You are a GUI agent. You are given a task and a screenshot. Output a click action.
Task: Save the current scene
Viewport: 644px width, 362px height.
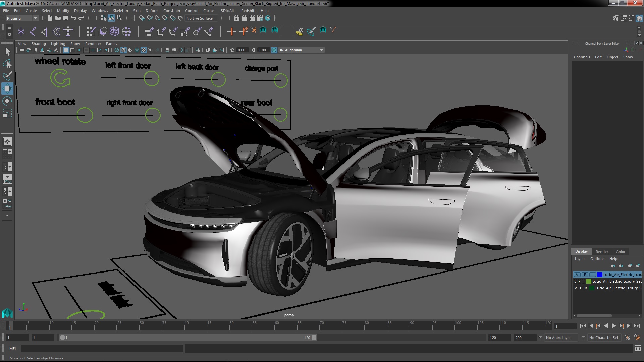[65, 18]
